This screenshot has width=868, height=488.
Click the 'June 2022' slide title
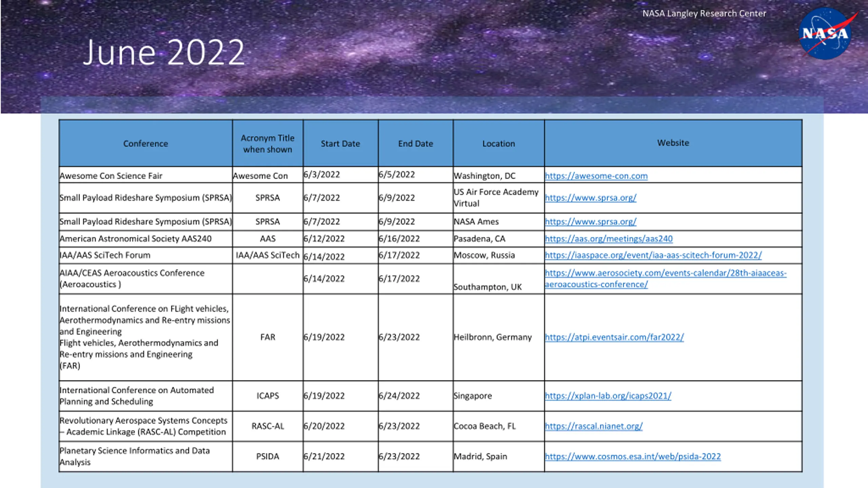[x=163, y=52]
